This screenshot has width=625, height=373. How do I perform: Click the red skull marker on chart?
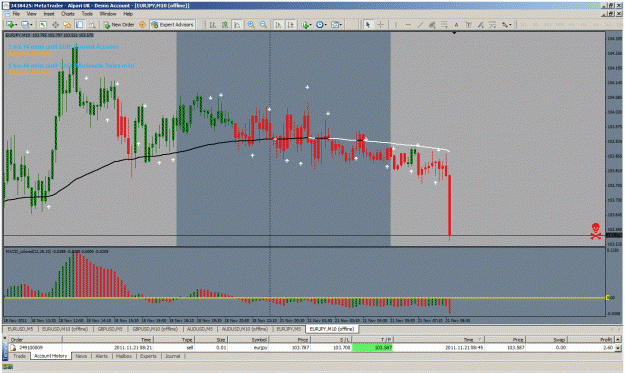click(x=596, y=231)
